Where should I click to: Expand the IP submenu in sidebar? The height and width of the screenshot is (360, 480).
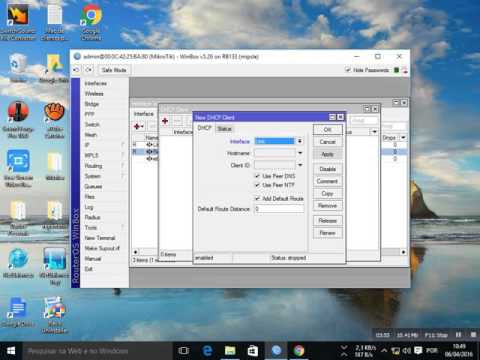tap(103, 145)
